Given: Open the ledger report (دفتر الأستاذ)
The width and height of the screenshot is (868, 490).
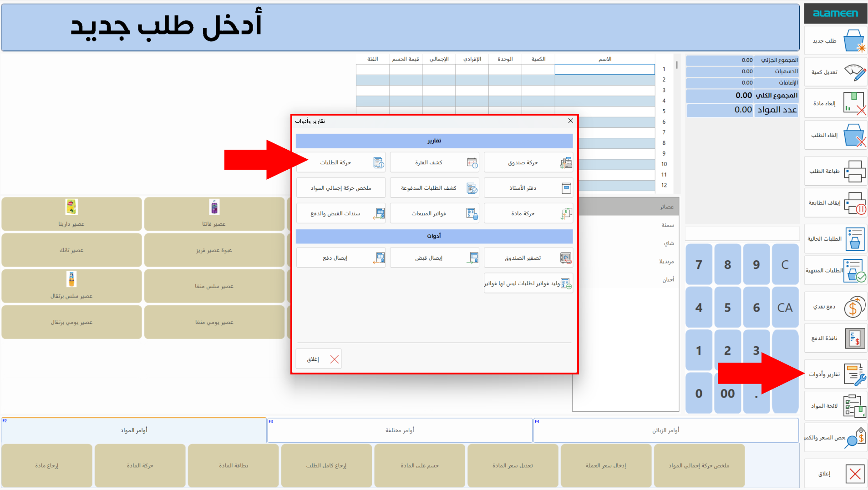Looking at the screenshot, I should point(528,188).
